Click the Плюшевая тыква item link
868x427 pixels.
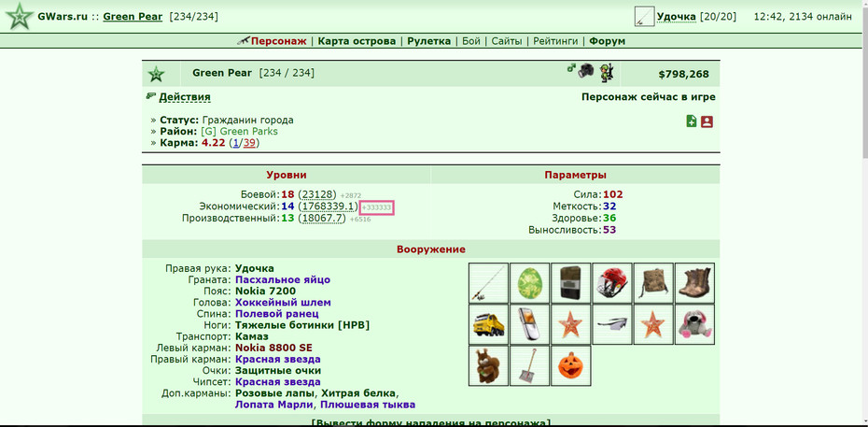click(x=368, y=405)
